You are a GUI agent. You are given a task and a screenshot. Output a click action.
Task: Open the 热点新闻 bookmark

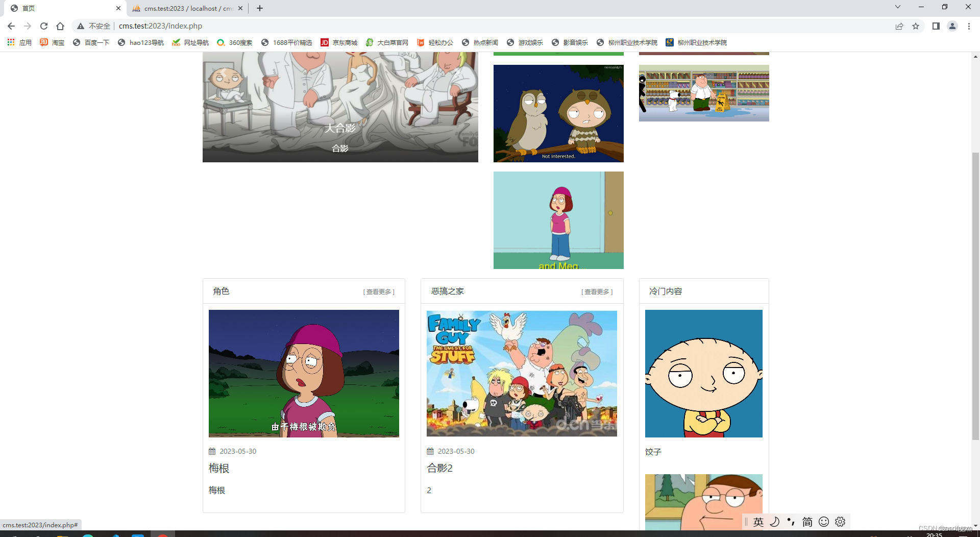[x=480, y=42]
